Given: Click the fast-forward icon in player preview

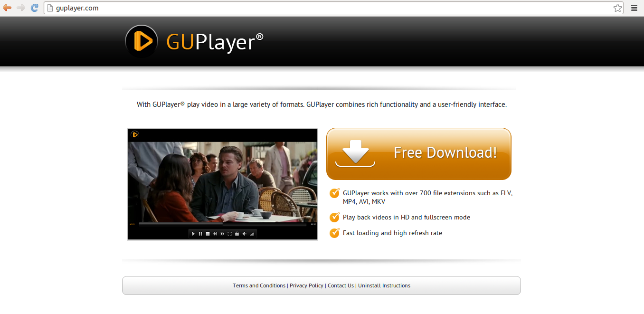Looking at the screenshot, I should [222, 234].
